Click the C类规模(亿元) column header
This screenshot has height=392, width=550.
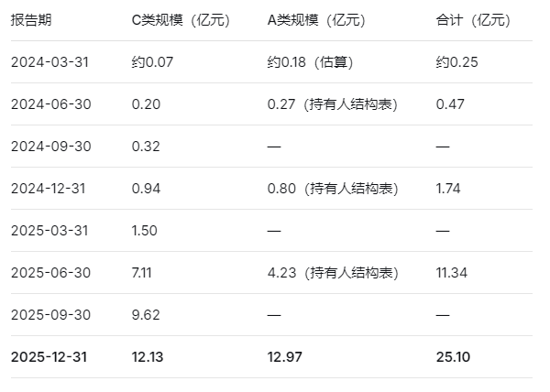coord(181,20)
